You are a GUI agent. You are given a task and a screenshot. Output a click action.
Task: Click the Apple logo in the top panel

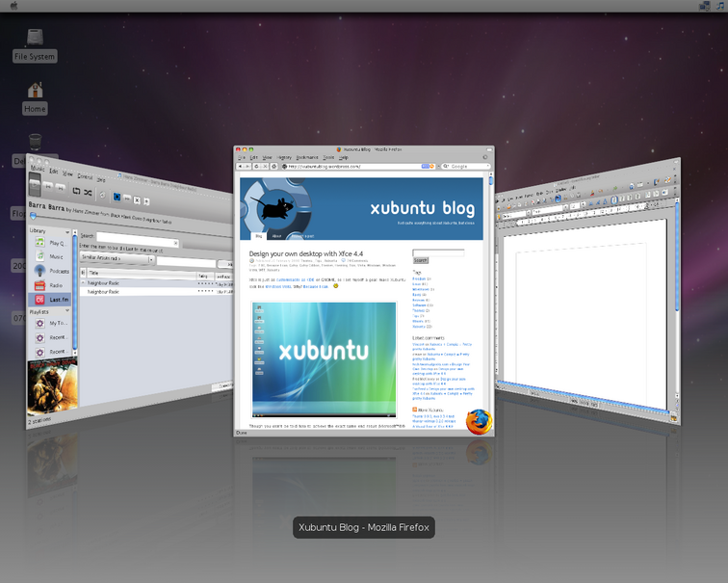coord(13,6)
